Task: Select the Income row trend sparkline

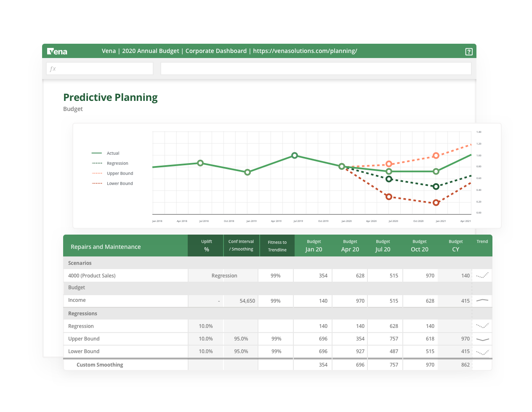Action: tap(482, 301)
